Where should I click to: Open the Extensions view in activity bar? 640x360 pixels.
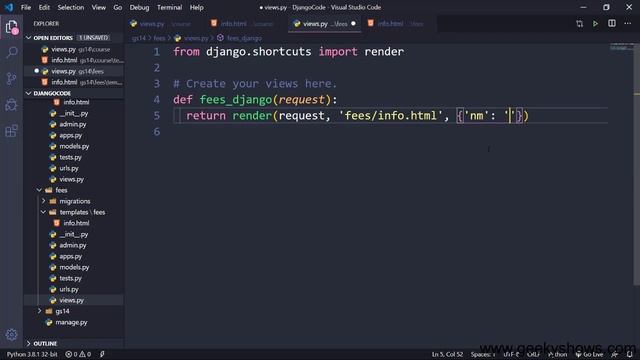11,131
